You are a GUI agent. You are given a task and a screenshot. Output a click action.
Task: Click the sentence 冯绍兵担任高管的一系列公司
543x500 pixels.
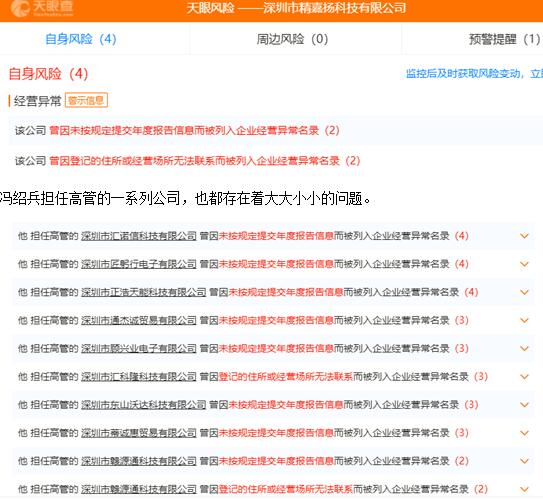pyautogui.click(x=90, y=198)
